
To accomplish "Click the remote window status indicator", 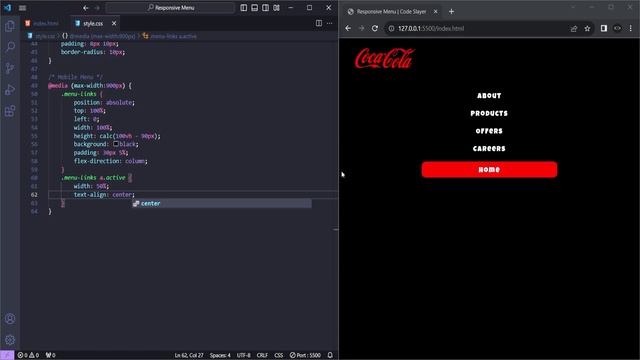I will point(7,355).
